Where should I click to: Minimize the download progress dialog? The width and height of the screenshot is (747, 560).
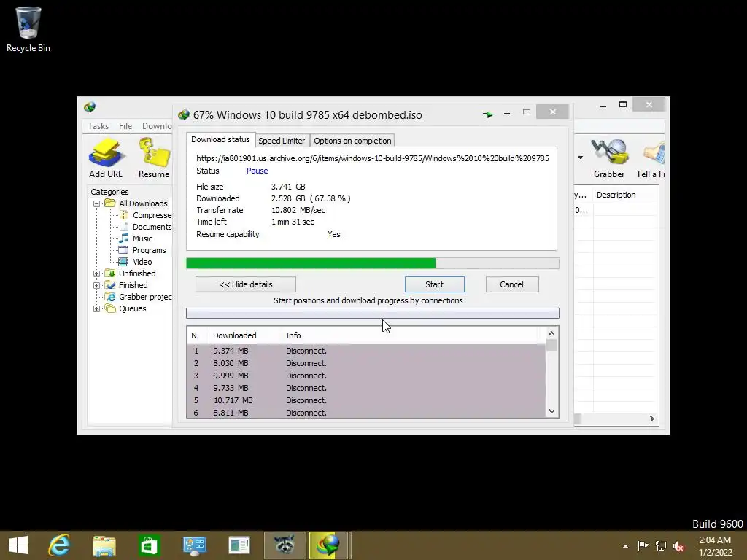pos(507,113)
